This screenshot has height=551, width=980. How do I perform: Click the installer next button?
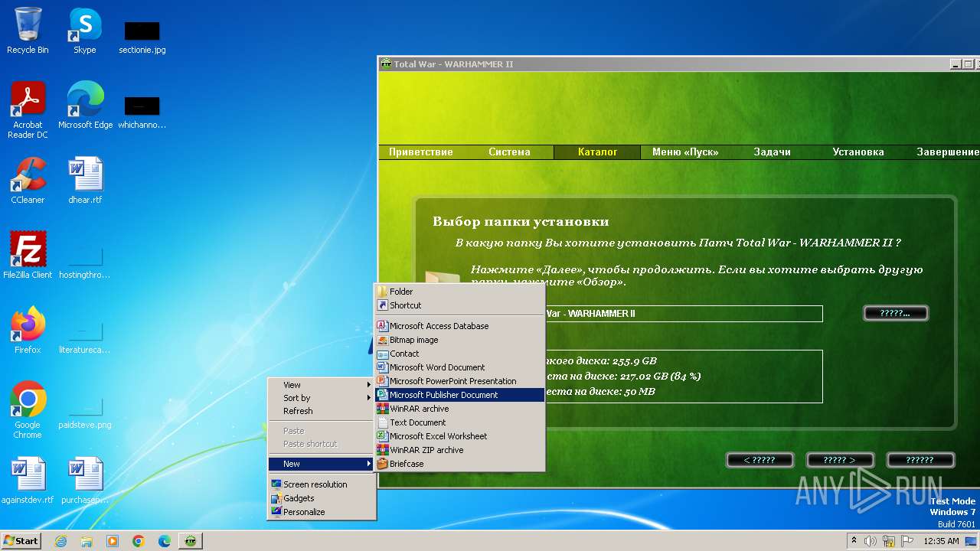[839, 460]
